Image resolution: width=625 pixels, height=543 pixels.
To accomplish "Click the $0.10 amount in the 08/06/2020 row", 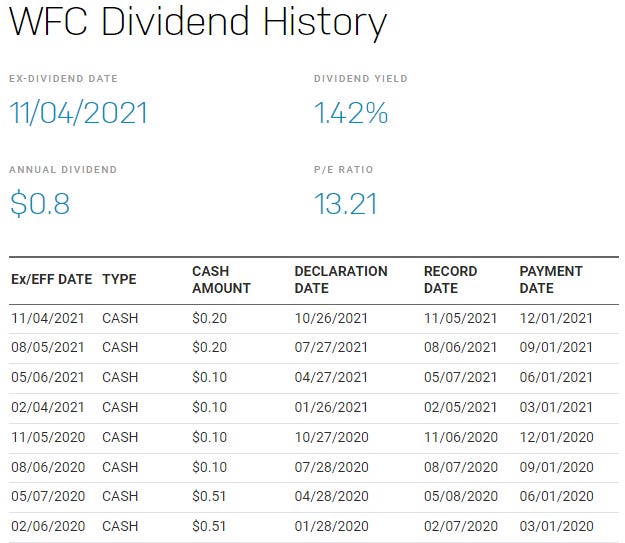I will (x=209, y=467).
